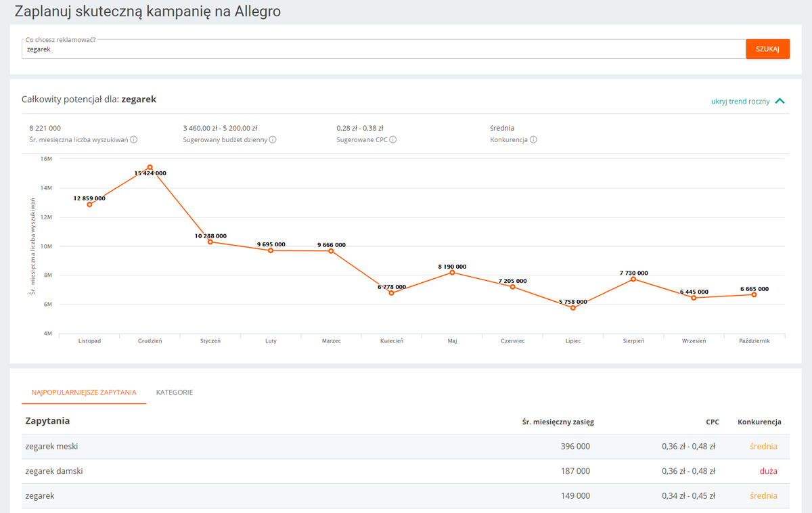Click the Konkurencja column header in table
The image size is (812, 513).
coord(759,422)
